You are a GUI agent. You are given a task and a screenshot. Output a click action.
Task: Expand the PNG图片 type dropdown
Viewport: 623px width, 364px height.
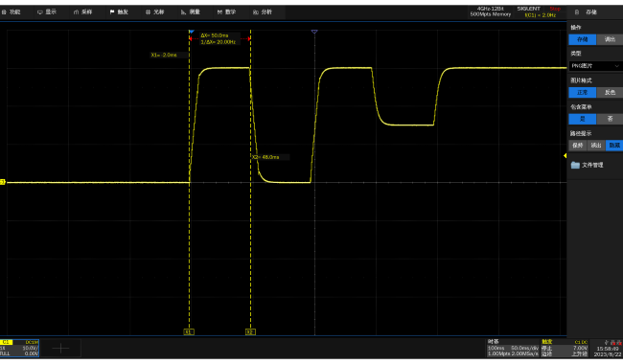(595, 66)
